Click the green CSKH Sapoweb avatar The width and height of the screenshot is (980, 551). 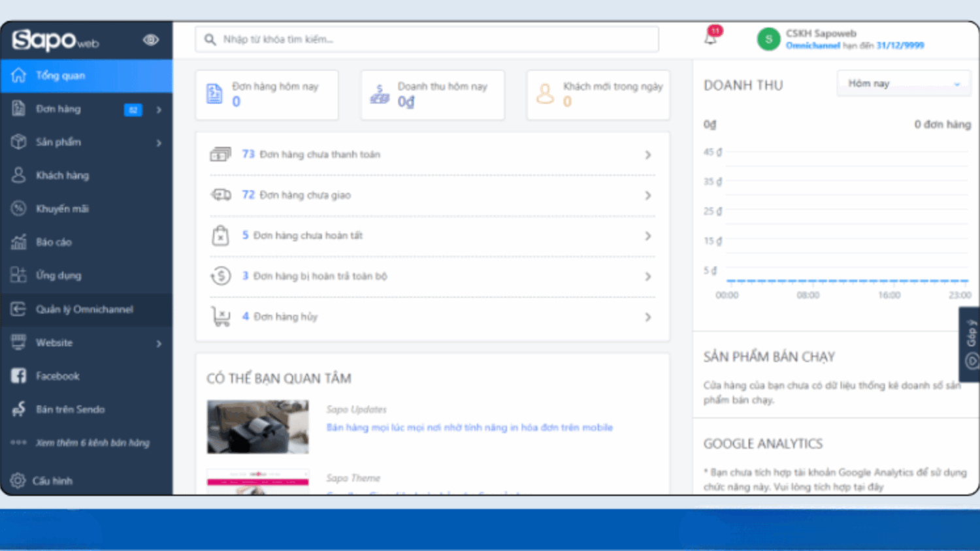point(768,39)
